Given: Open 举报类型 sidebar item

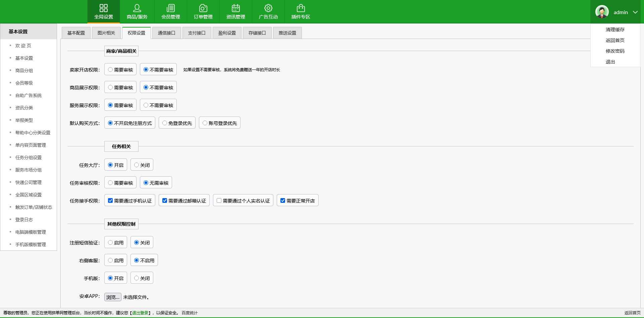Looking at the screenshot, I should (x=24, y=120).
